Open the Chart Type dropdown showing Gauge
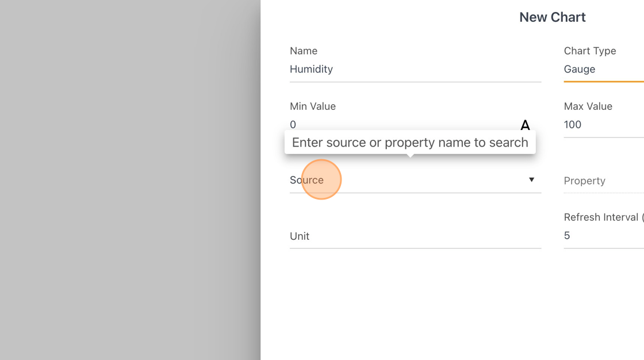 point(604,69)
